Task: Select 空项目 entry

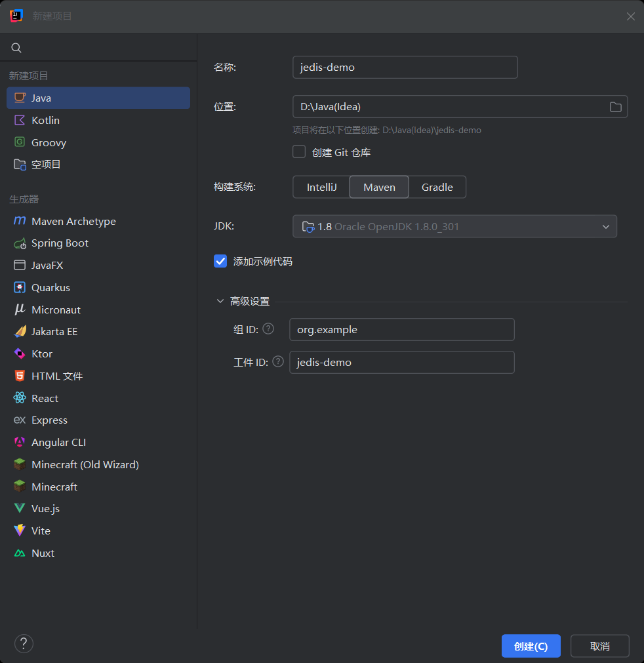Action: click(98, 165)
